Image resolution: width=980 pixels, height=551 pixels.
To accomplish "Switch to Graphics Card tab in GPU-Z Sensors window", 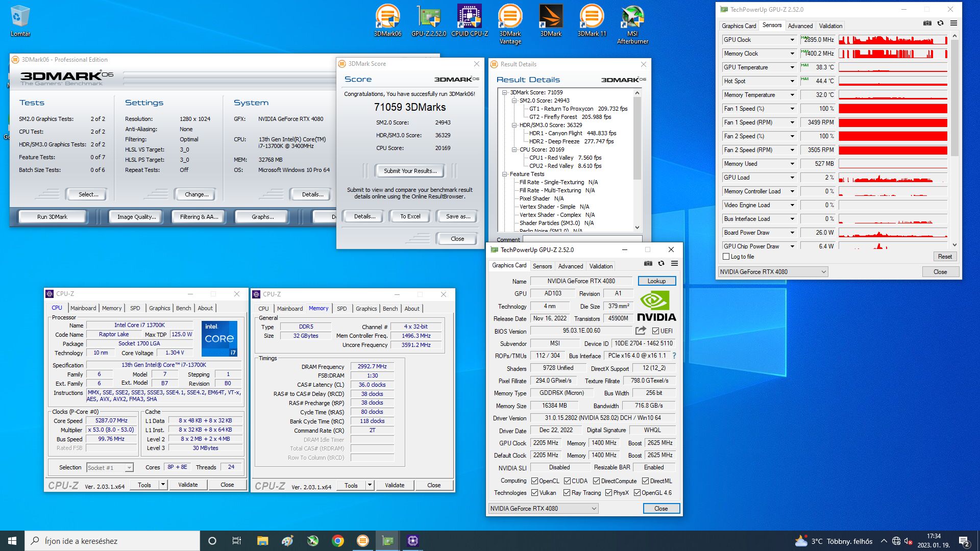I will (739, 26).
